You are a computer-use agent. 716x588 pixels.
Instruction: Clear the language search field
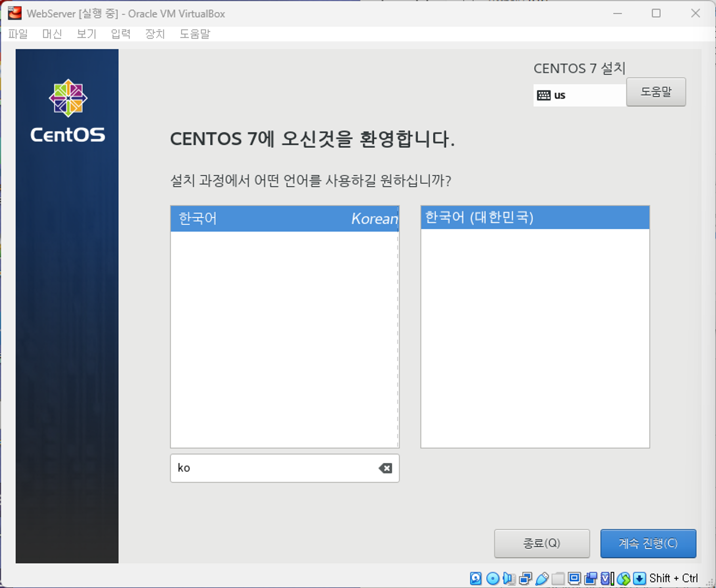point(385,468)
